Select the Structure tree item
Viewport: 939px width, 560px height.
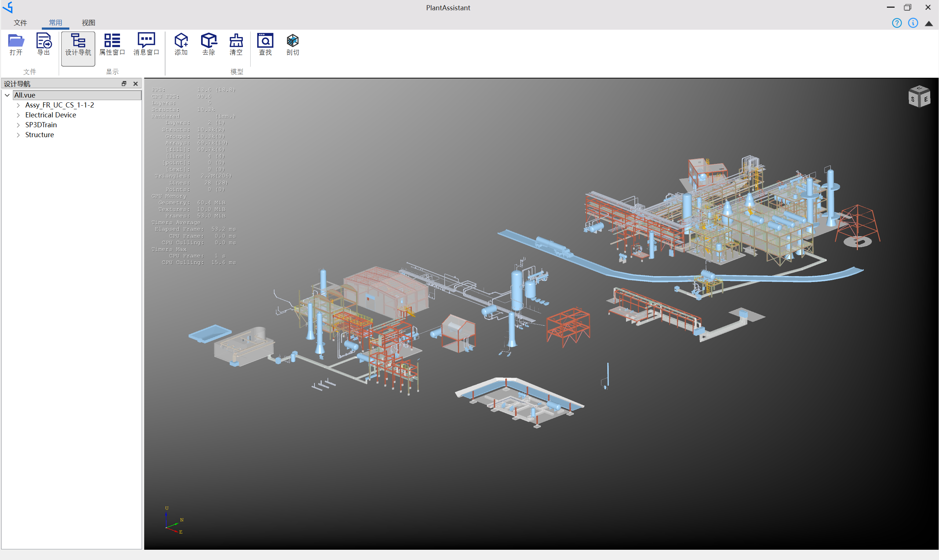pos(39,135)
